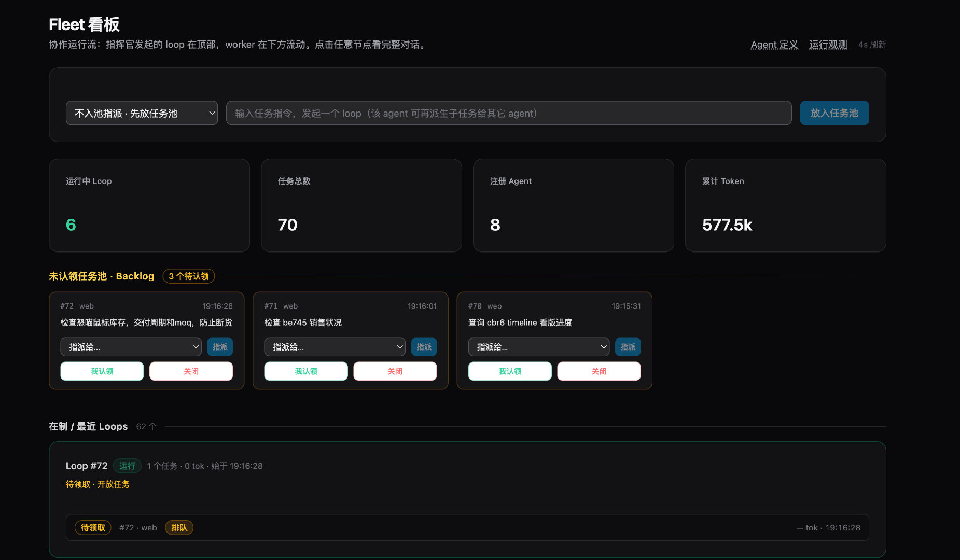
Task: Click the 排队 badge in the task node
Action: click(179, 527)
